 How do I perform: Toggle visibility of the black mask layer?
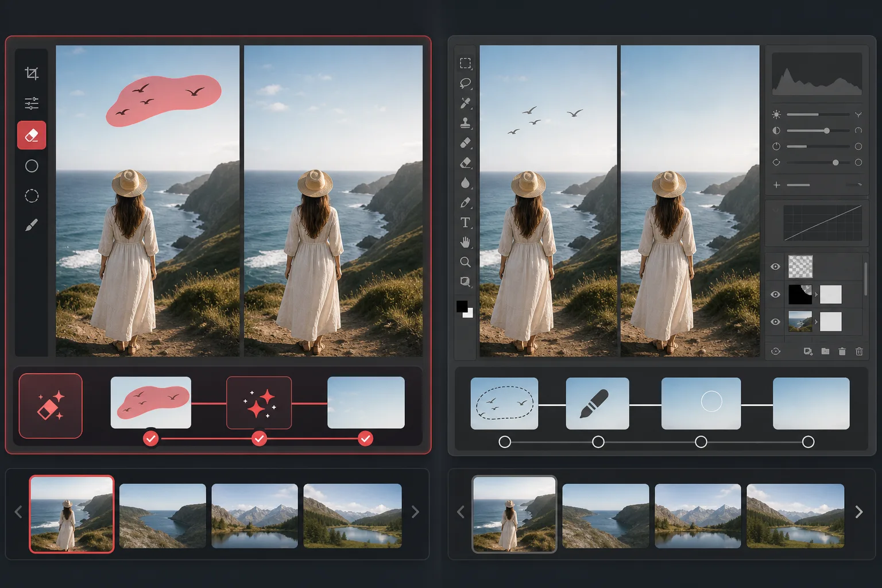click(775, 294)
